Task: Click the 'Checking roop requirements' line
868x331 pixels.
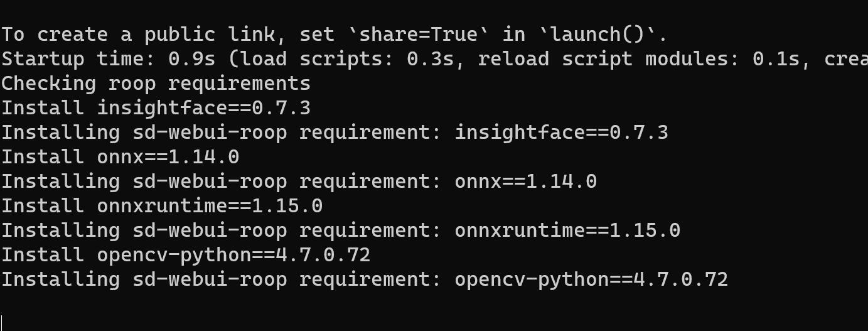Action: coord(156,84)
